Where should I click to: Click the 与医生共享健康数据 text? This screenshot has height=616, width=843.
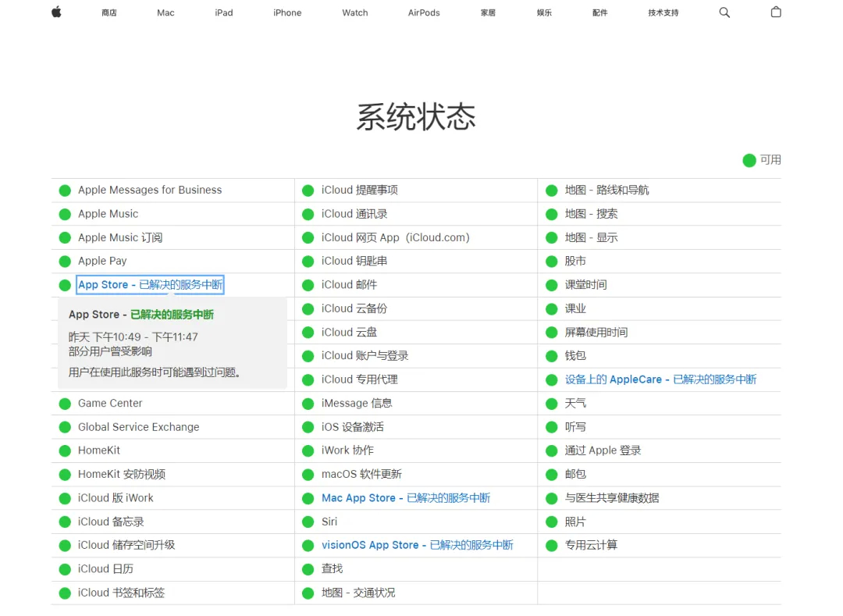pos(612,498)
